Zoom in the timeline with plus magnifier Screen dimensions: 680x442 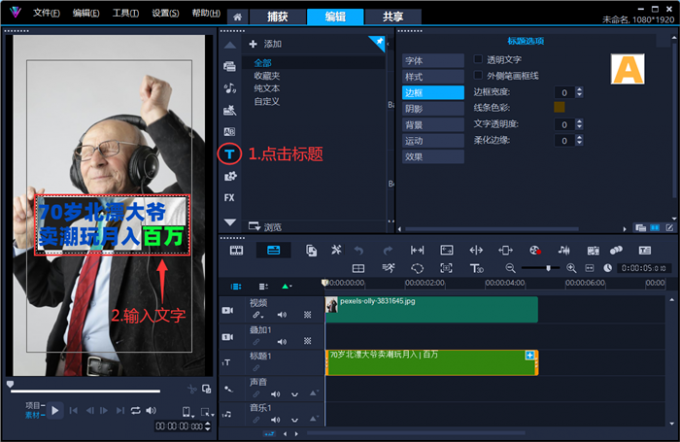pos(572,268)
